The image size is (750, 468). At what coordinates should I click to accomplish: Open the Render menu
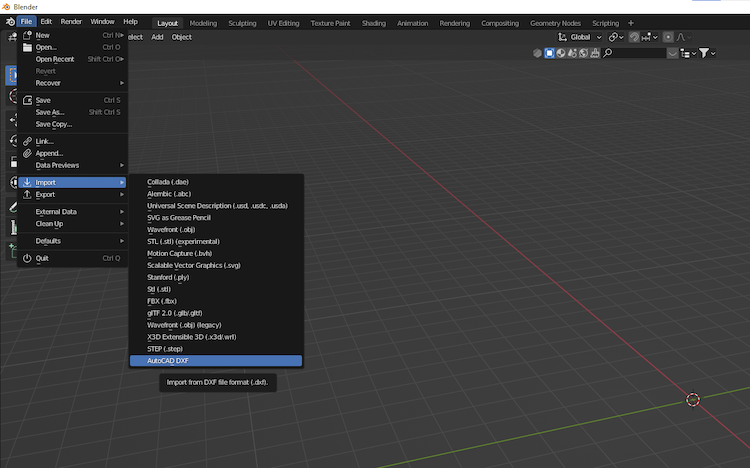point(71,22)
